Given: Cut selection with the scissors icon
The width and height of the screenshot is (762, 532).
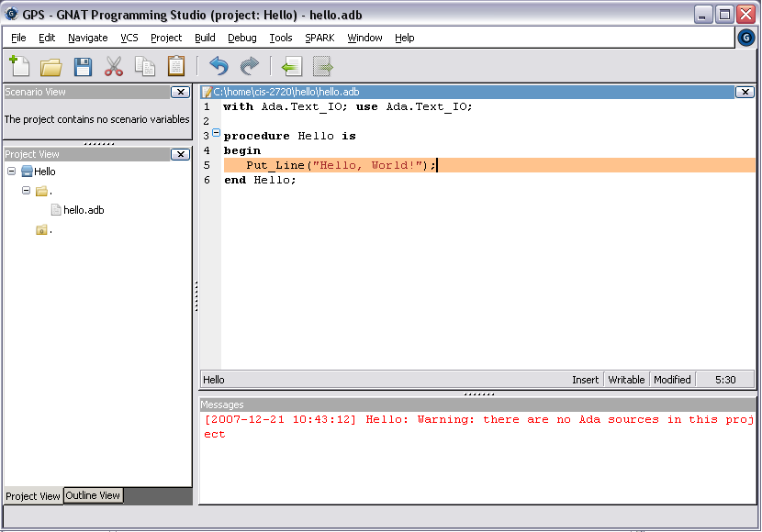Looking at the screenshot, I should (114, 66).
